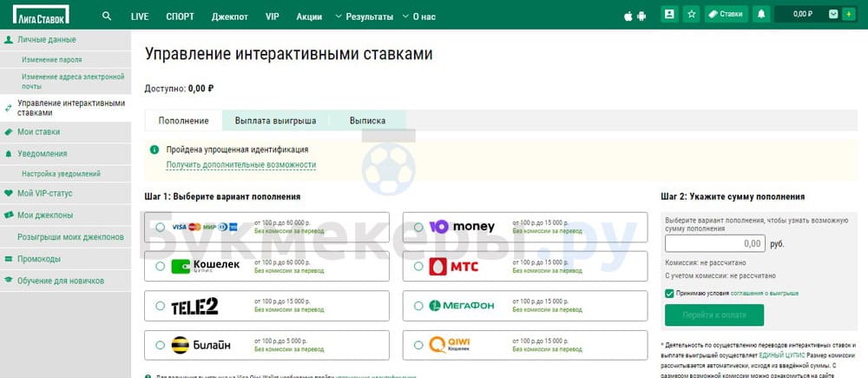Open the profile account icon
The width and height of the screenshot is (868, 378).
point(670,15)
